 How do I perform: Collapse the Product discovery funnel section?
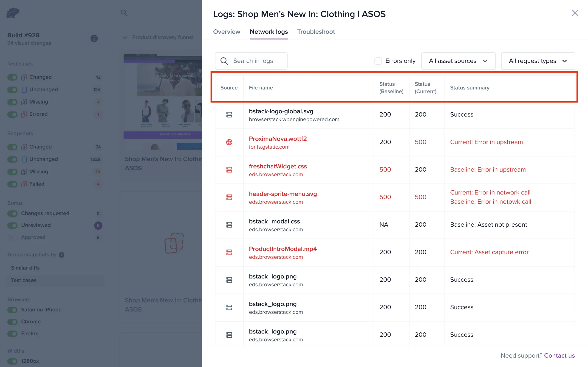125,38
